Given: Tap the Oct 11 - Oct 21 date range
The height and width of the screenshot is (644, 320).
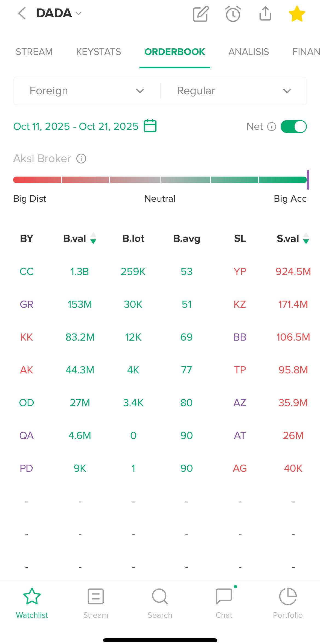Looking at the screenshot, I should (x=76, y=126).
